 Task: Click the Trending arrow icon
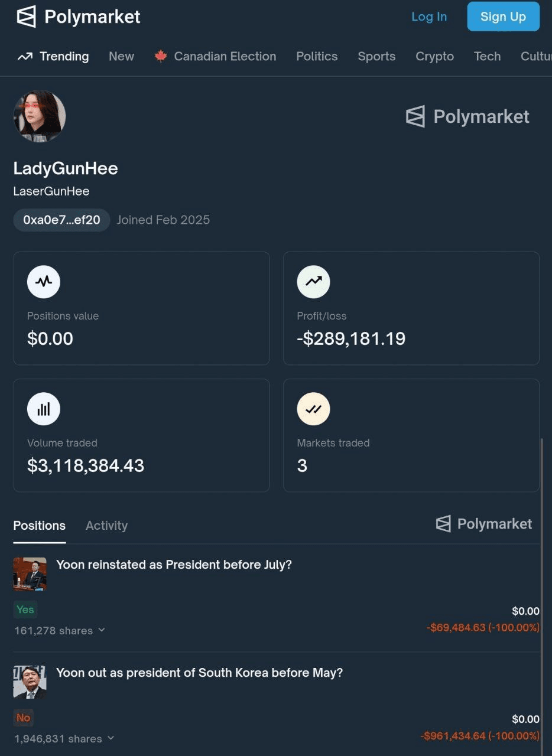coord(25,57)
